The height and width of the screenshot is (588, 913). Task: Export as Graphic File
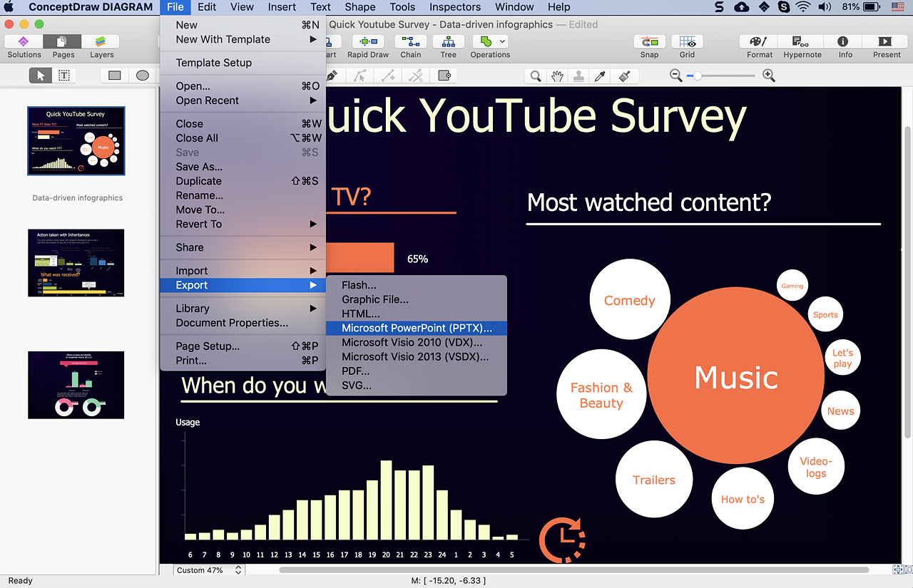pos(416,299)
